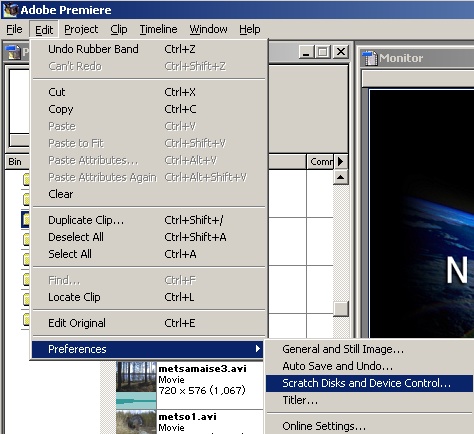Close the Project window

tap(341, 52)
